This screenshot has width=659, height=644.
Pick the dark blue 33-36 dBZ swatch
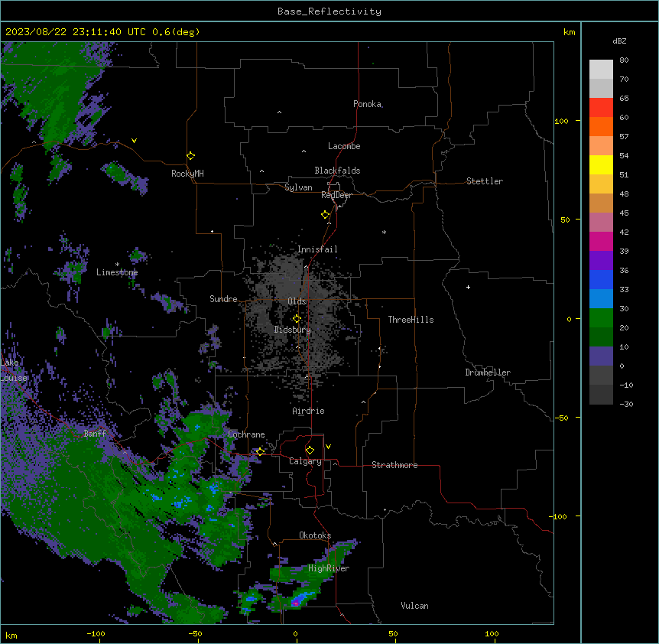pyautogui.click(x=601, y=279)
